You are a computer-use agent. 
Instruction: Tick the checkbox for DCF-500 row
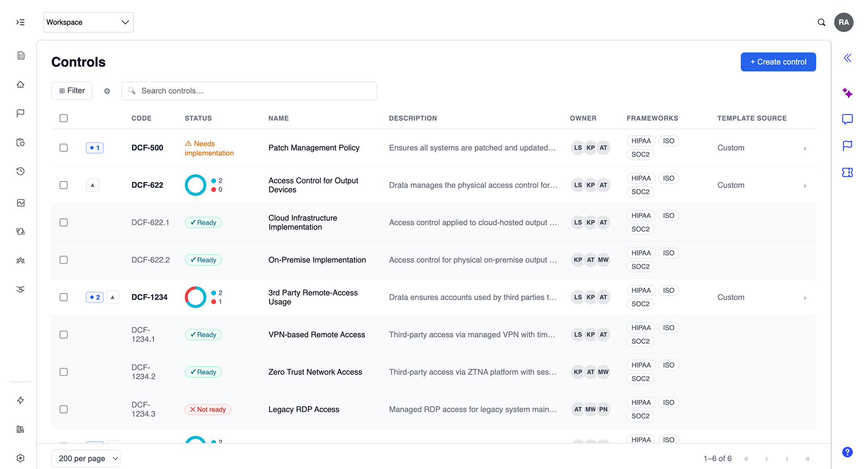64,148
